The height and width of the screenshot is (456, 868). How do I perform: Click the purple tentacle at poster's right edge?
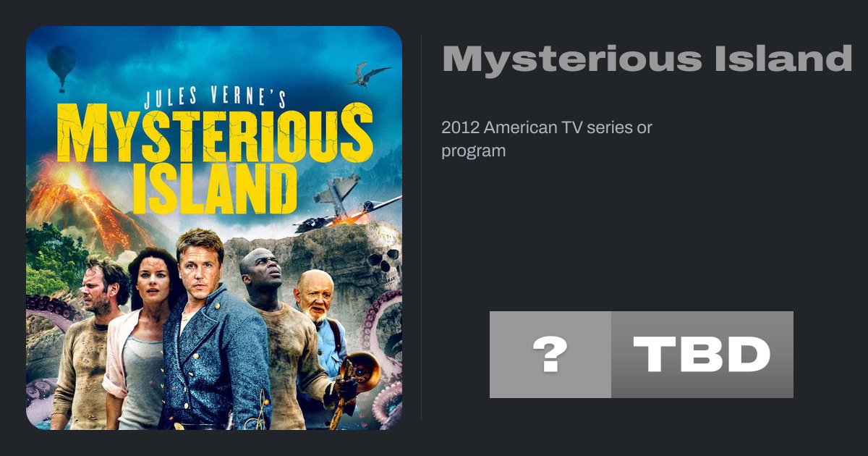coord(387,362)
